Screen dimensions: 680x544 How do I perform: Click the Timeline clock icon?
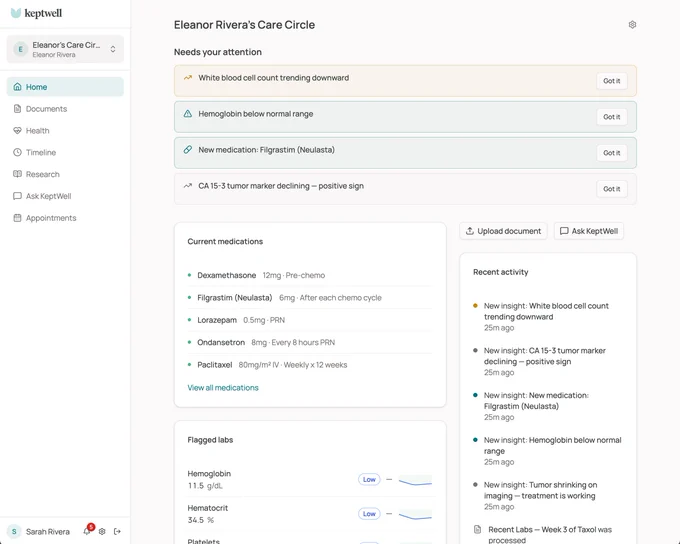coord(17,152)
